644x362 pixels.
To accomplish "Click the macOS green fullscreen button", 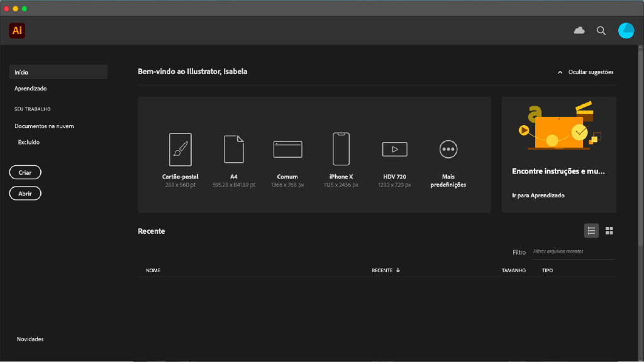I will click(x=25, y=9).
